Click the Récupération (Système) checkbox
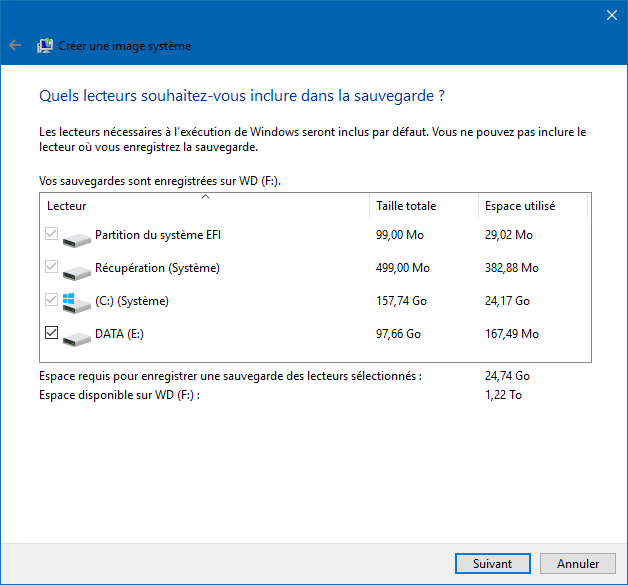 [52, 266]
